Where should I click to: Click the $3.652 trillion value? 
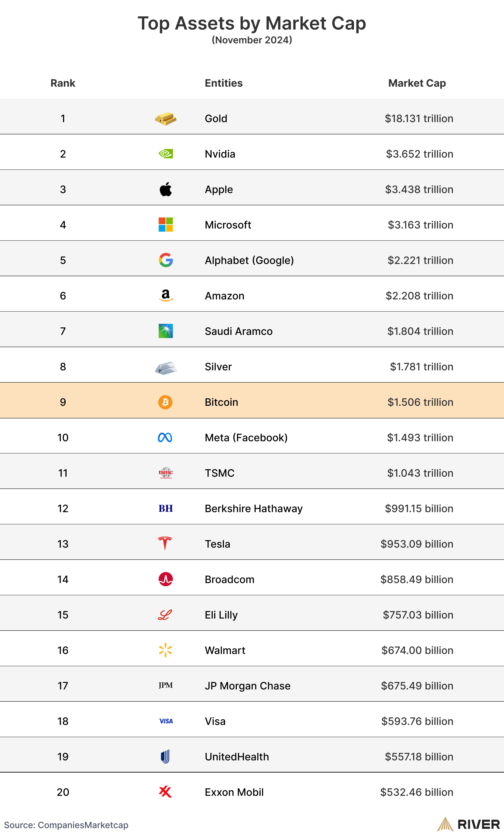click(420, 154)
